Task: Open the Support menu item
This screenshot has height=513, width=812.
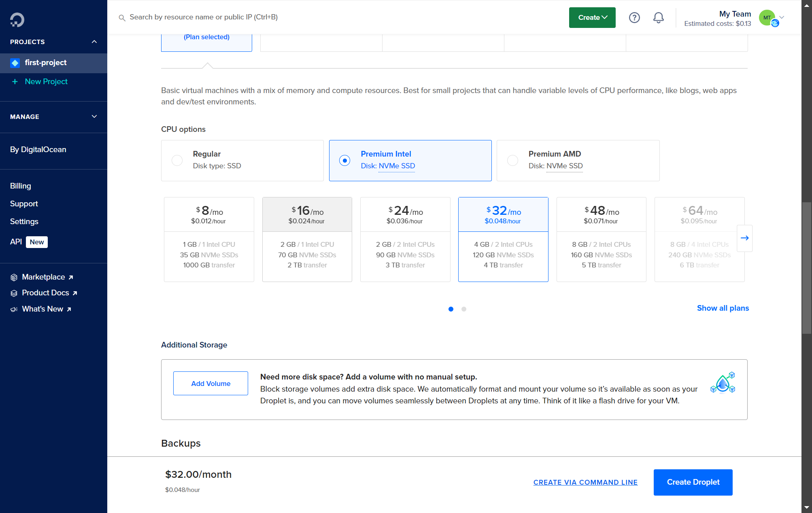Action: (24, 204)
